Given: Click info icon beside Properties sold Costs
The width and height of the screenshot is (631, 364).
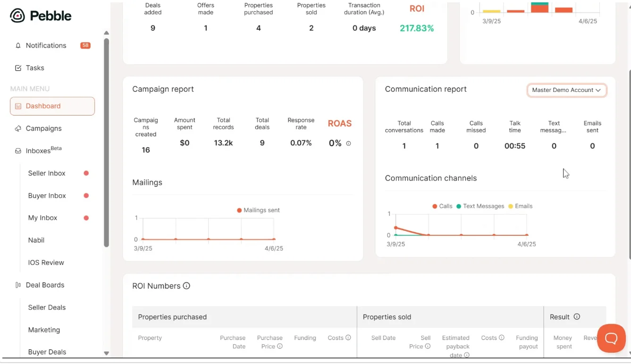Looking at the screenshot, I should click(x=502, y=338).
